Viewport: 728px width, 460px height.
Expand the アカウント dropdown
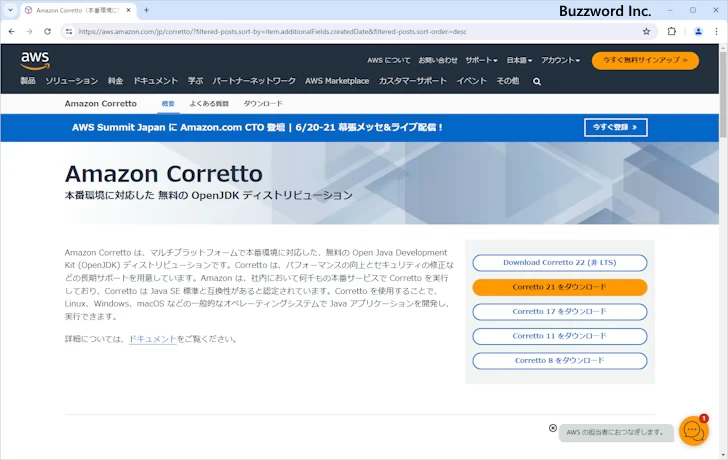(x=560, y=60)
